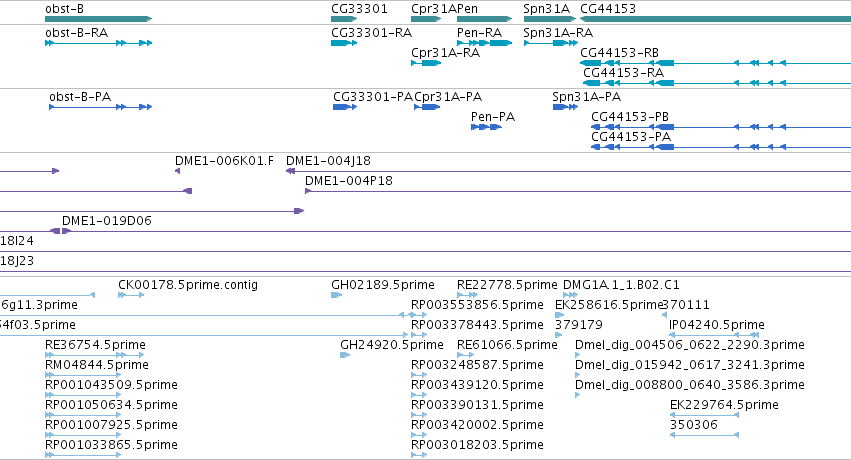Select the Dmel_dig_015942_0617_3241.3prime label

tap(689, 365)
